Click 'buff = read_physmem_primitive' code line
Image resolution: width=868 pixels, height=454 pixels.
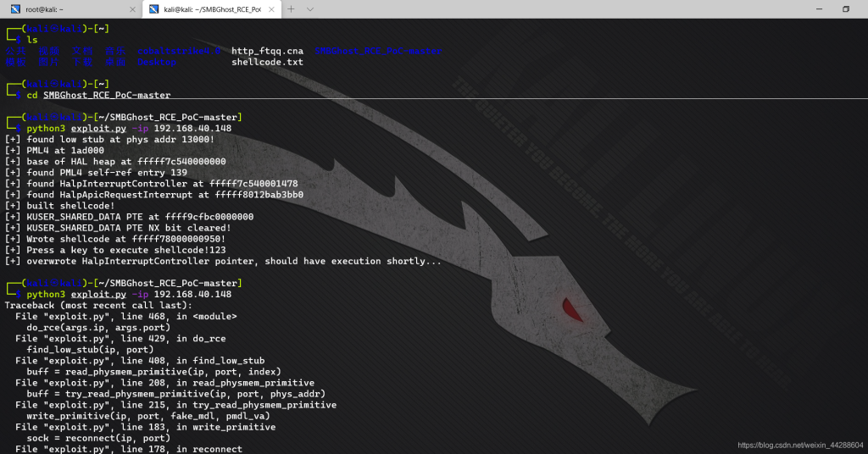(154, 372)
